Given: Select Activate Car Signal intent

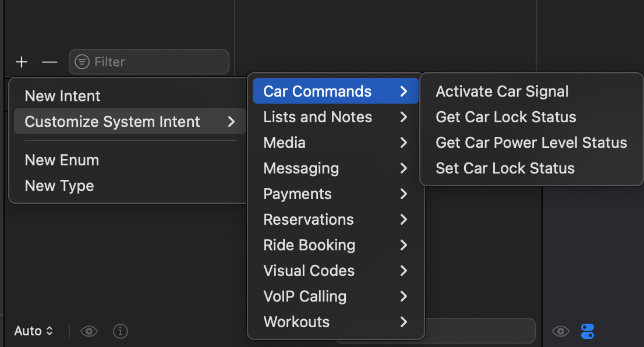Looking at the screenshot, I should [502, 91].
